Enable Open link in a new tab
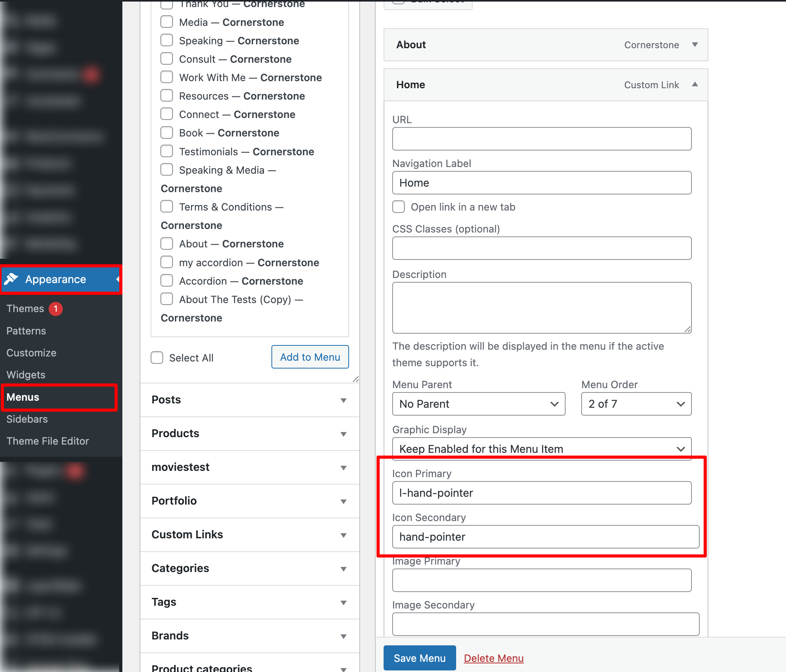 click(x=398, y=207)
